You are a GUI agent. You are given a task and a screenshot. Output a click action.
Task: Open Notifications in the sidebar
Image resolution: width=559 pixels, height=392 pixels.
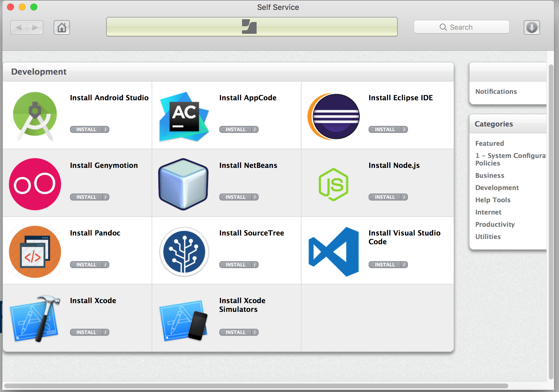pyautogui.click(x=496, y=92)
